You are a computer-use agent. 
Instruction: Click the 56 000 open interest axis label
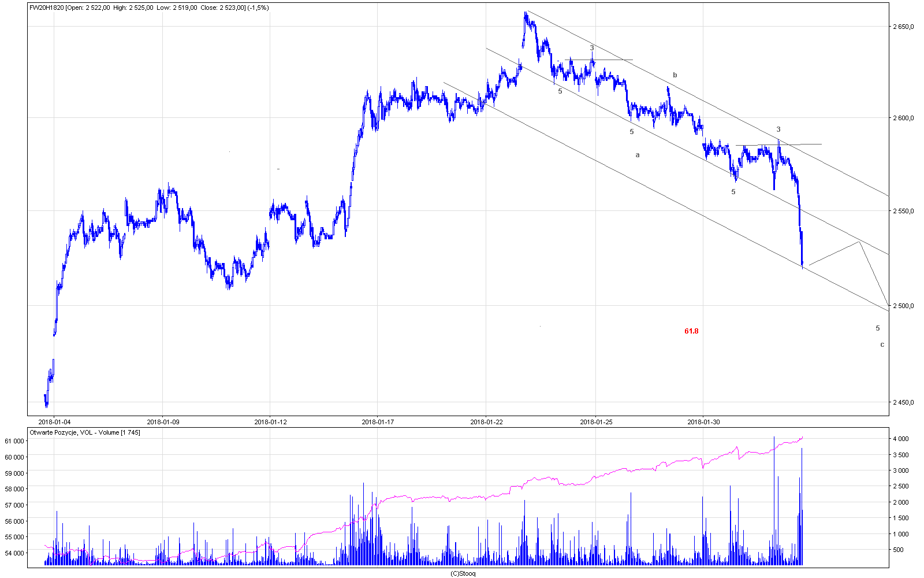point(14,521)
